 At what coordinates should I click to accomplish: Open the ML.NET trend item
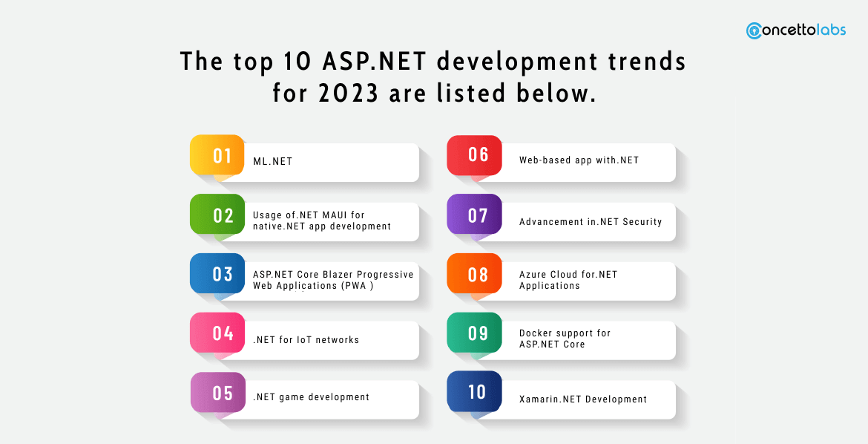tap(272, 161)
